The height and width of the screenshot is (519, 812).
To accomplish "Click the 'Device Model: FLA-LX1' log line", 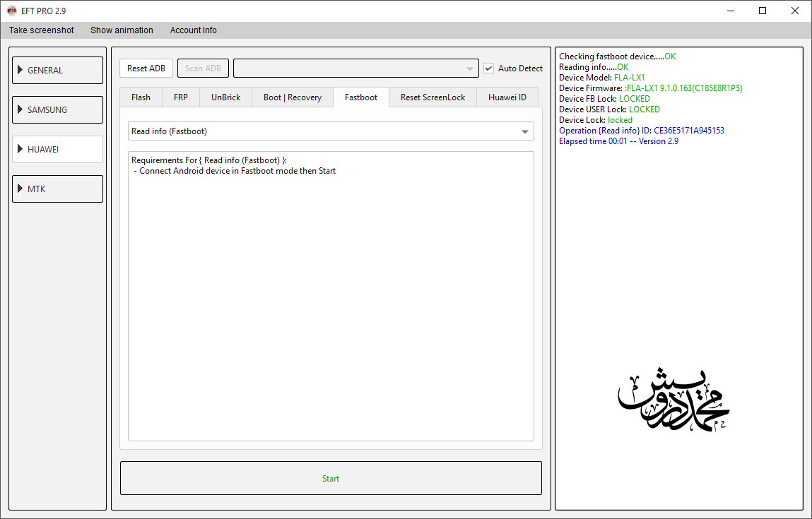I will point(601,78).
